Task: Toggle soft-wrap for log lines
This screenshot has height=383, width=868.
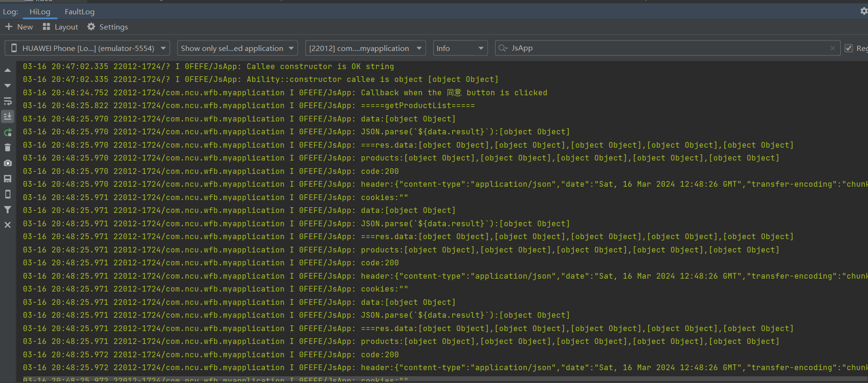Action: point(8,101)
